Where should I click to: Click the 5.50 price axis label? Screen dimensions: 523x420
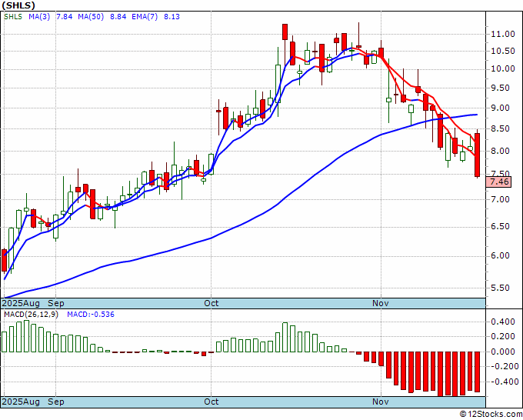501,288
